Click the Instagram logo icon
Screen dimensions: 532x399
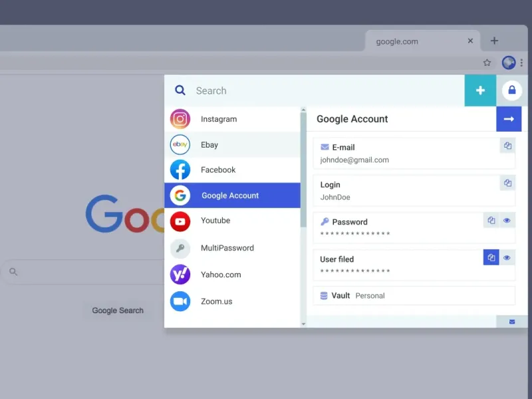(180, 119)
